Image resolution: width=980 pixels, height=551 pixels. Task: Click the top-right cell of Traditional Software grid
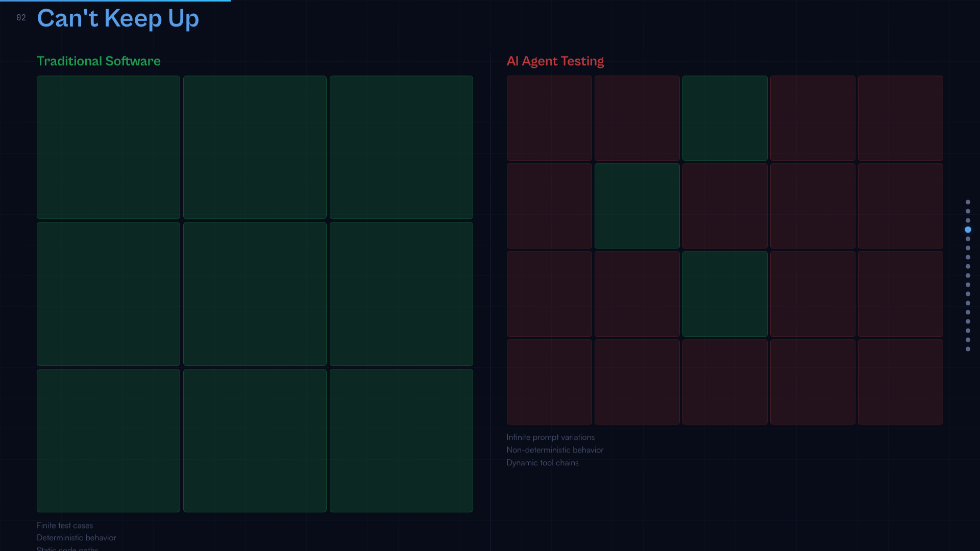click(x=401, y=147)
